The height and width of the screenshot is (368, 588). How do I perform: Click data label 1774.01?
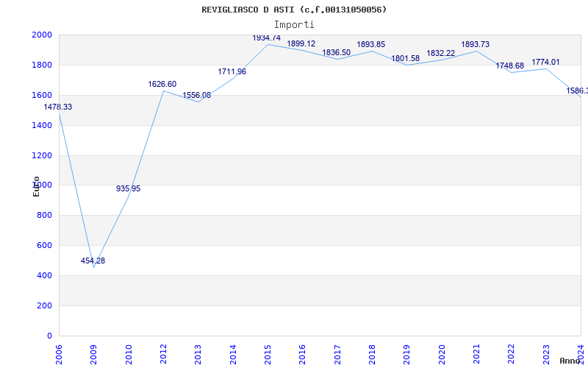pyautogui.click(x=545, y=62)
